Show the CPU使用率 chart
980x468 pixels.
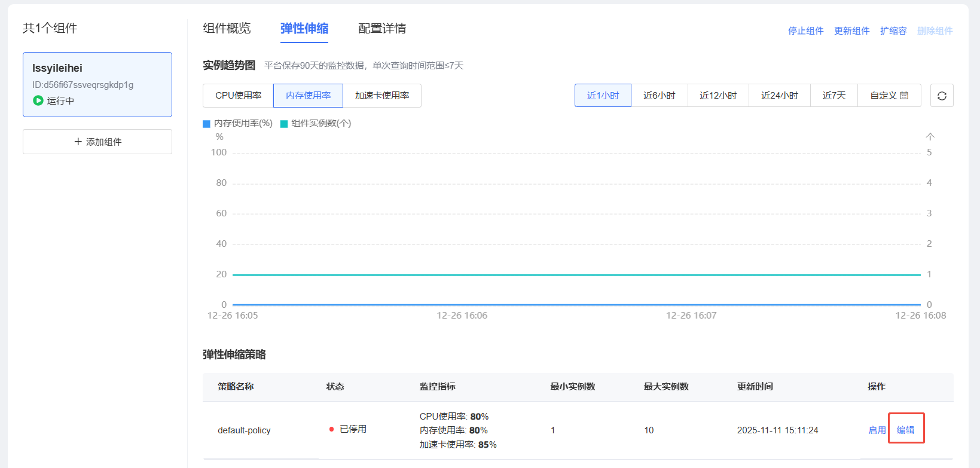pyautogui.click(x=238, y=96)
